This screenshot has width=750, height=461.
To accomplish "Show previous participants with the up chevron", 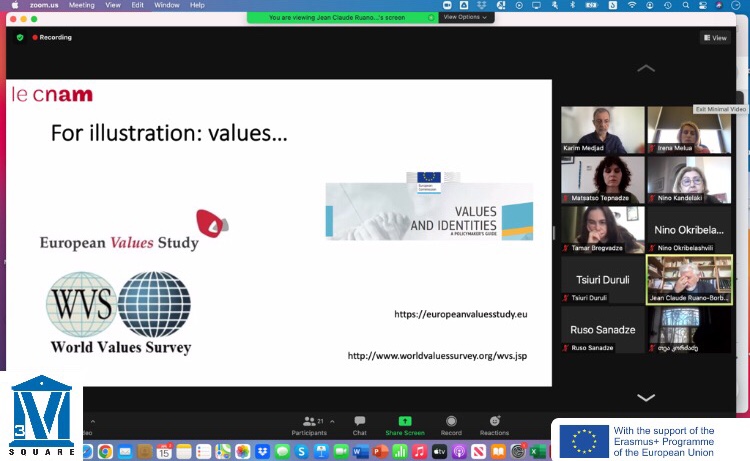I will pyautogui.click(x=646, y=68).
